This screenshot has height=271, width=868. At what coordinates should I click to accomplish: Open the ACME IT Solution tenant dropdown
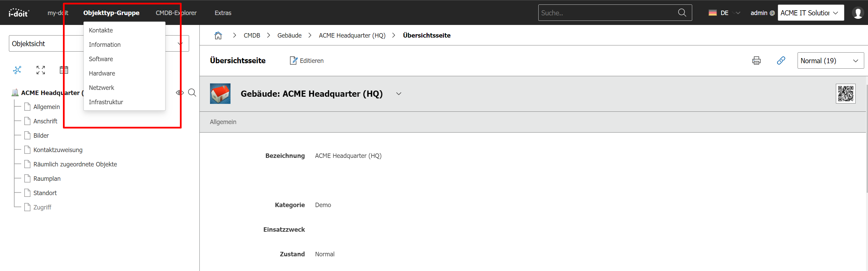tap(810, 13)
